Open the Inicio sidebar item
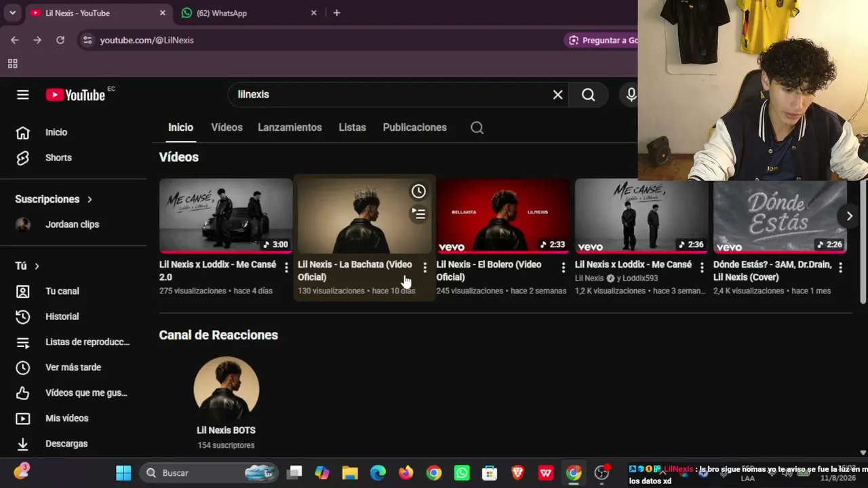This screenshot has width=868, height=488. point(73,132)
